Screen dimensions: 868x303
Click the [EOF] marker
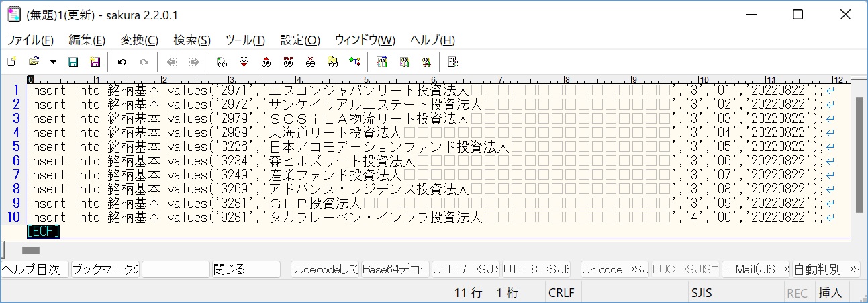point(44,232)
